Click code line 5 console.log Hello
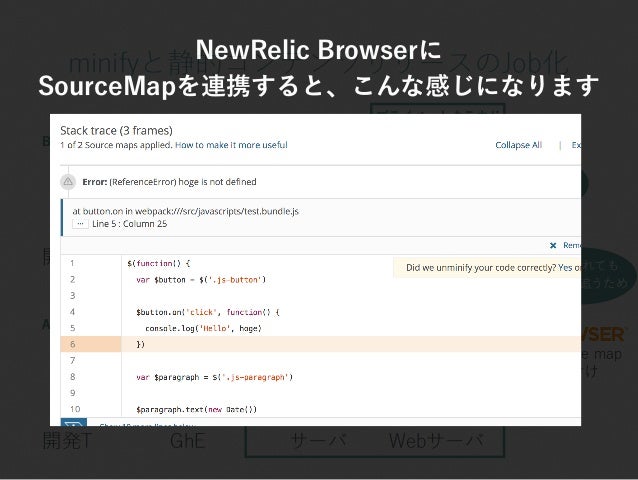638x480 pixels. click(x=203, y=328)
